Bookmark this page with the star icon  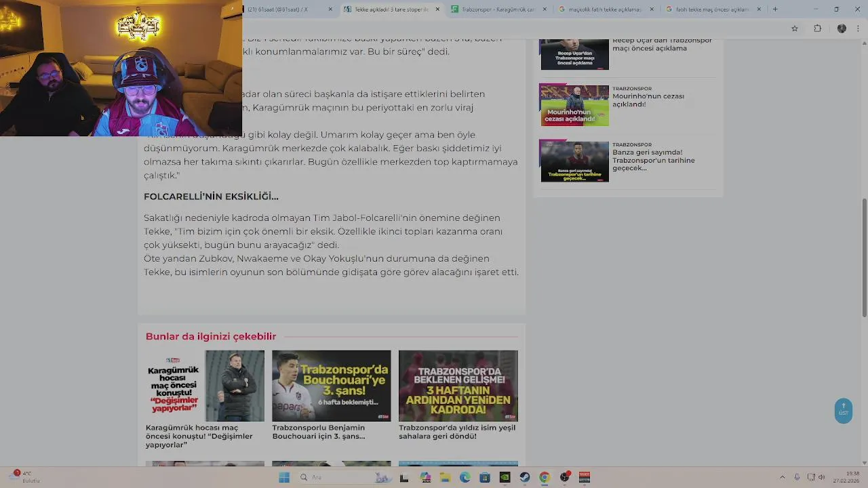tap(795, 28)
